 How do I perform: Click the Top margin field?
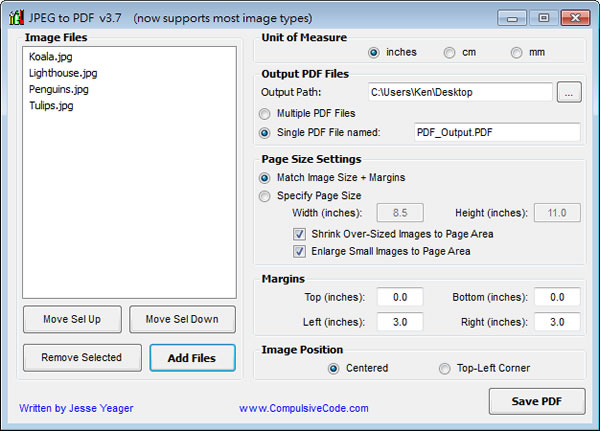coord(400,297)
